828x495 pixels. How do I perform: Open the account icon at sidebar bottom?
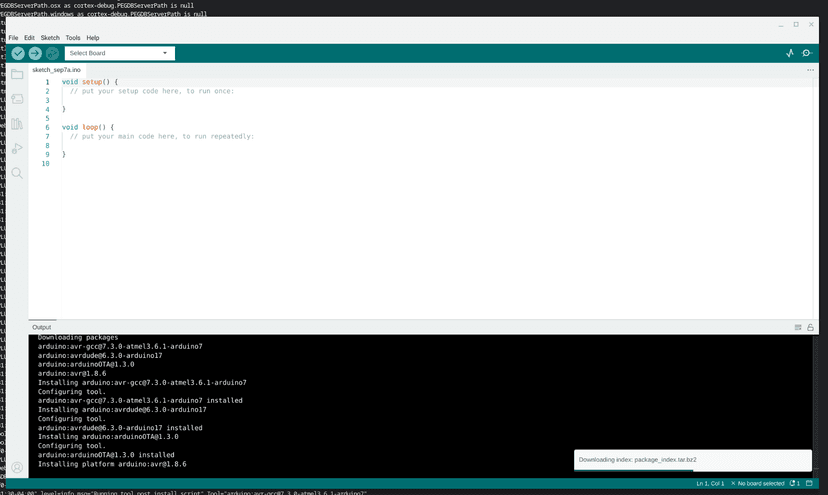point(17,467)
